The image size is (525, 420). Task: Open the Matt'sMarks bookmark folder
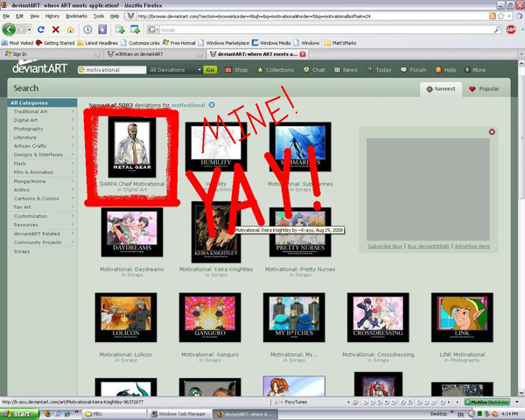click(340, 43)
